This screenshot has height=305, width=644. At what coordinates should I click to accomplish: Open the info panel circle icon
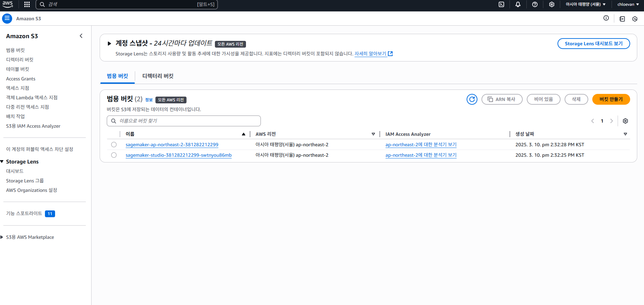pyautogui.click(x=606, y=18)
